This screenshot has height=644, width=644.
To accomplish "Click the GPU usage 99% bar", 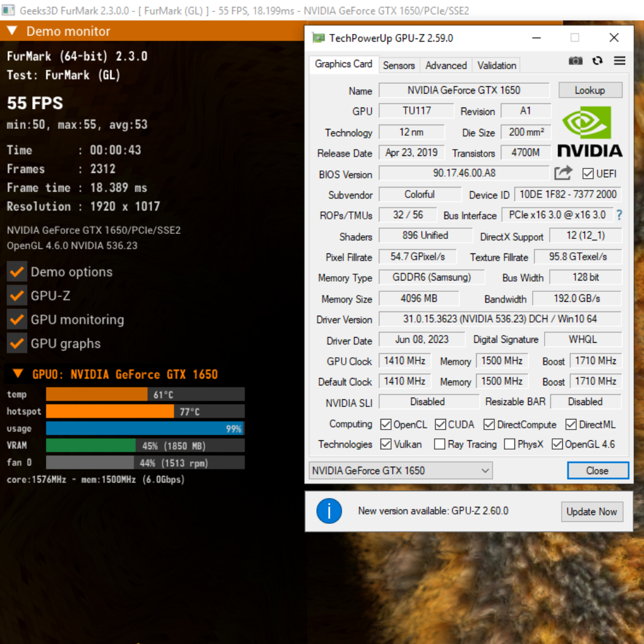I will (145, 428).
